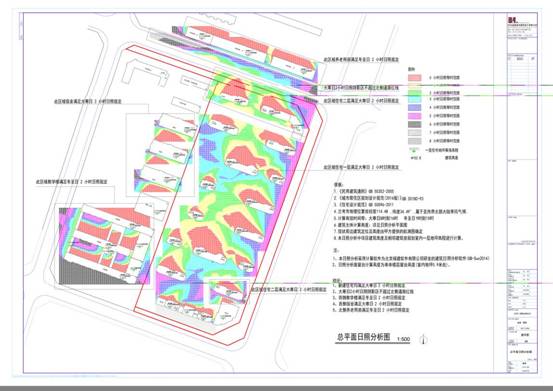
Task: Click the north arrow compass symbol
Action: (x=424, y=340)
